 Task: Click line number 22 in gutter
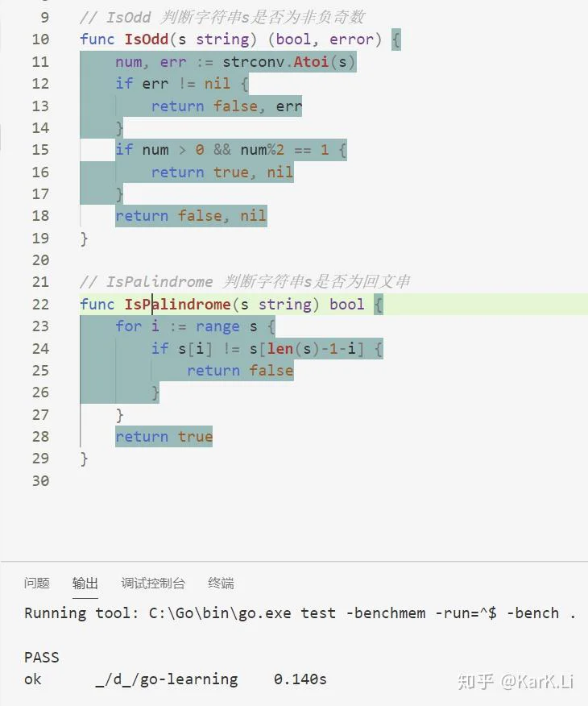point(40,305)
